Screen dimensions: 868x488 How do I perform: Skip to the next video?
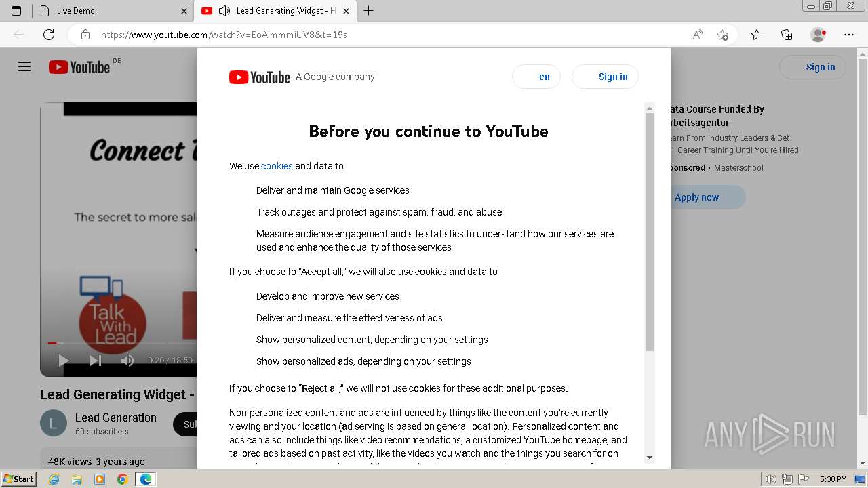click(96, 361)
